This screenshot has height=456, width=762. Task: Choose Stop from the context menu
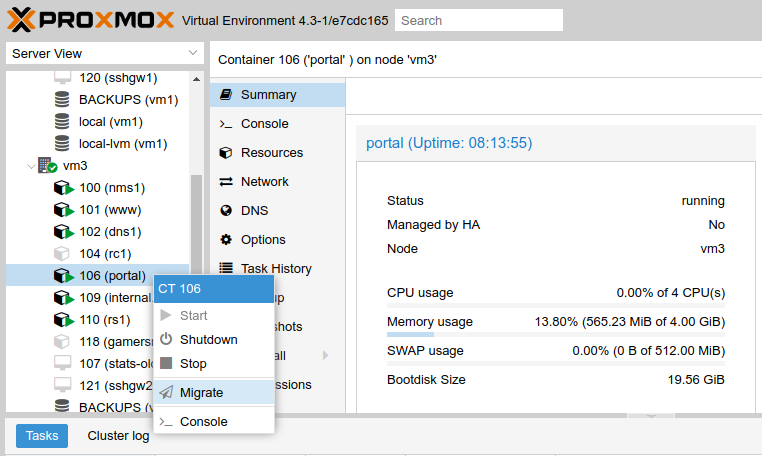[214, 363]
